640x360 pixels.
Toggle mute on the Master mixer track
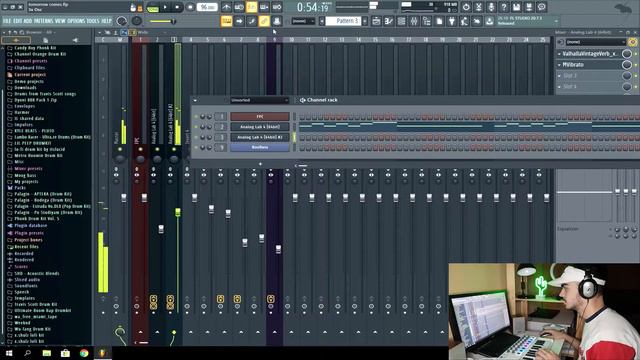(x=120, y=149)
